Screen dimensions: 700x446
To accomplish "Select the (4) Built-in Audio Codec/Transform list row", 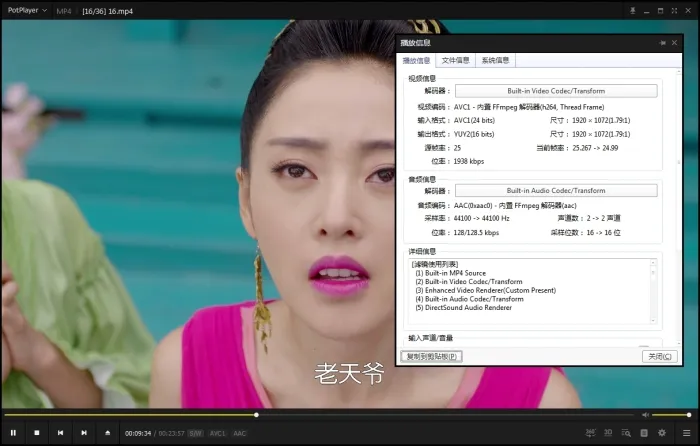I will pyautogui.click(x=469, y=299).
